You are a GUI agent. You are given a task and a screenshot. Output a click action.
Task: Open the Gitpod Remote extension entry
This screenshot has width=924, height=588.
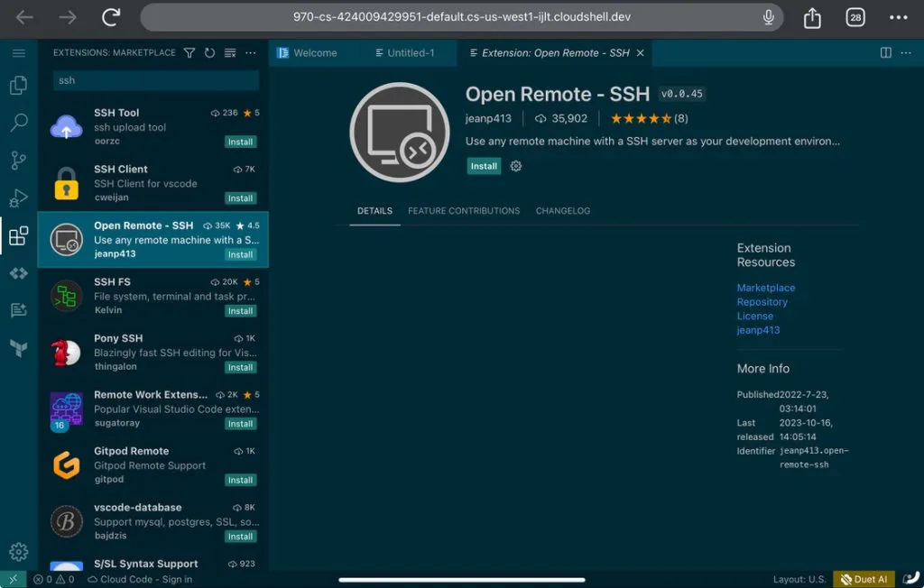[153, 464]
